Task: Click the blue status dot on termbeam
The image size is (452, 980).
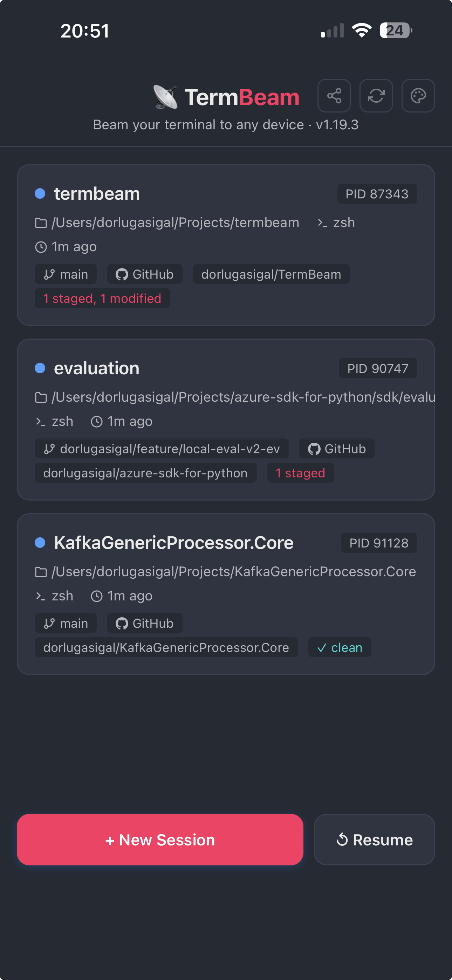Action: click(40, 193)
